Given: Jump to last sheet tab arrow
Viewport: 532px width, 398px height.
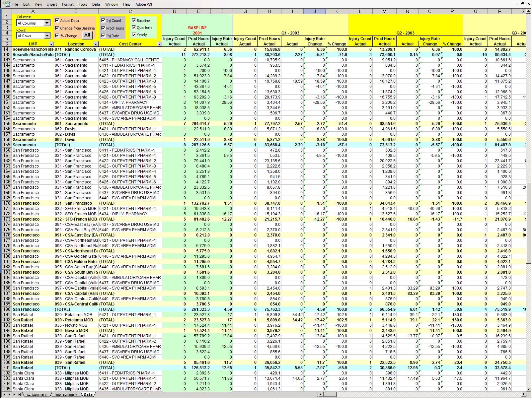Looking at the screenshot, I should 19,394.
